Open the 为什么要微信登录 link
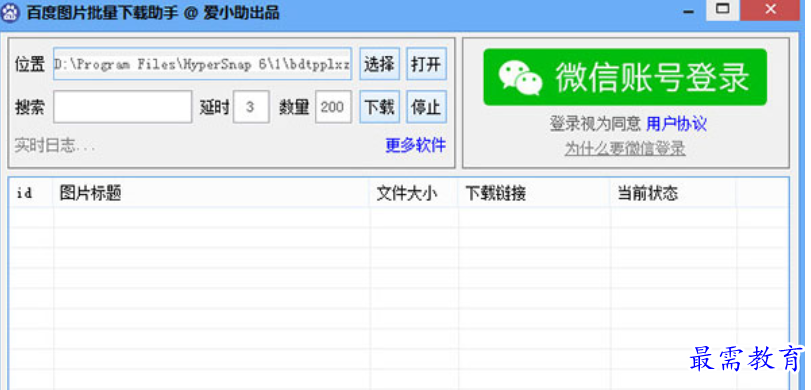The width and height of the screenshot is (811, 390). (625, 148)
